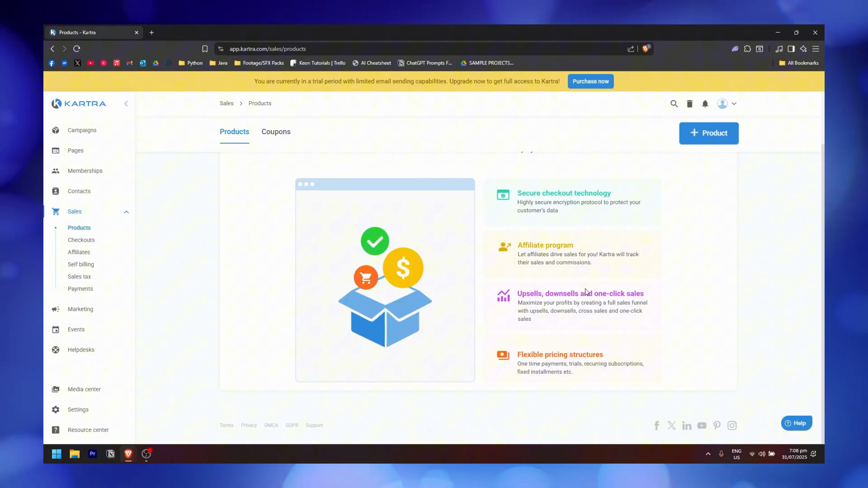Go to Memberships
Screen dimensions: 868x488
85,171
